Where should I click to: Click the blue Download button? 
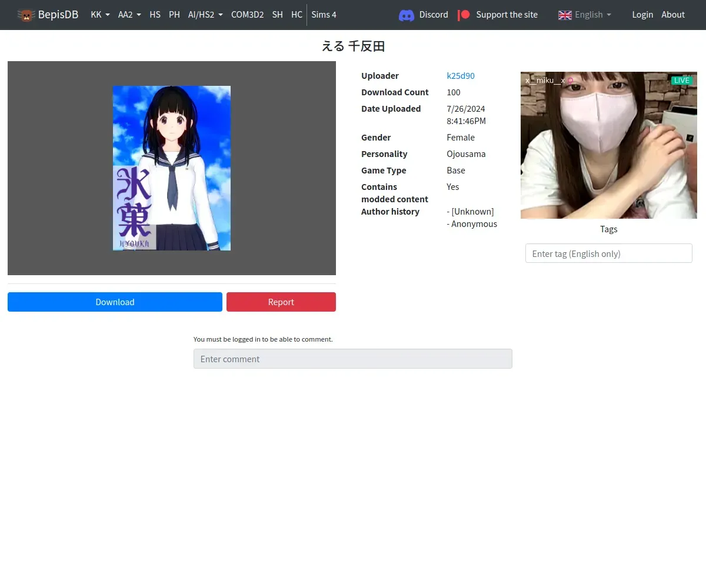coord(115,302)
